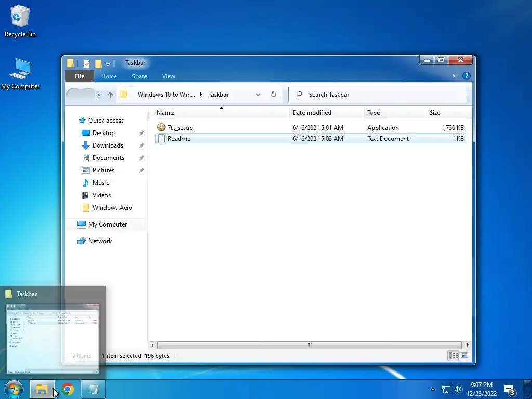
Task: Click Properties icon in quick access toolbar
Action: [87, 63]
